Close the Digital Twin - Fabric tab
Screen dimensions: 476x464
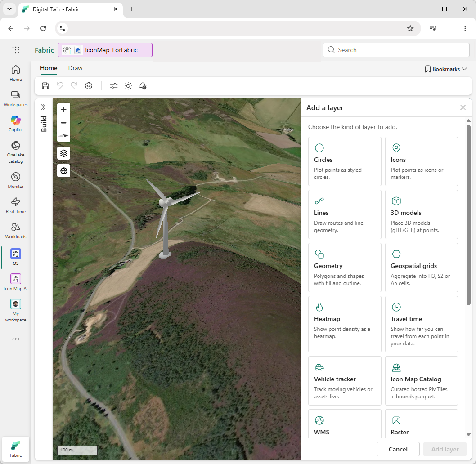click(116, 9)
